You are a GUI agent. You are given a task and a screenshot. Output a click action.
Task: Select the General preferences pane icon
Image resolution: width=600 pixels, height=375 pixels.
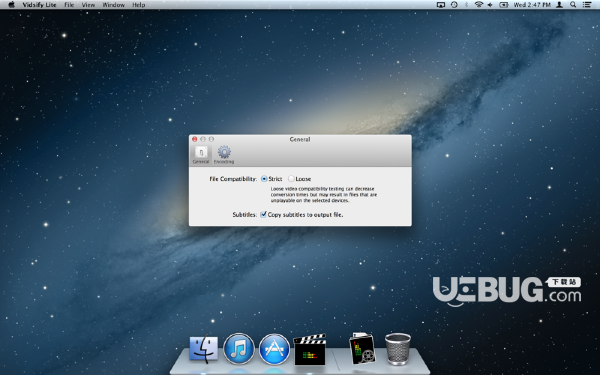pyautogui.click(x=201, y=155)
